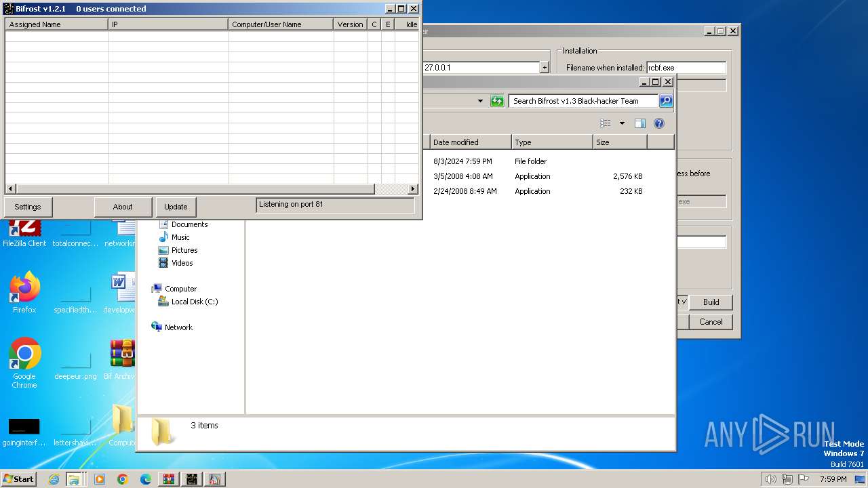The width and height of the screenshot is (868, 488).
Task: Open Bifrost Settings button
Action: pos(28,207)
